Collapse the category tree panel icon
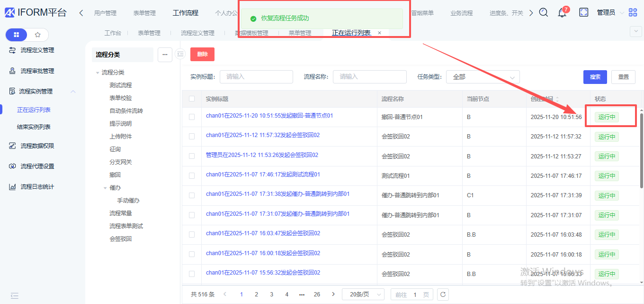644x304 pixels. [180, 55]
